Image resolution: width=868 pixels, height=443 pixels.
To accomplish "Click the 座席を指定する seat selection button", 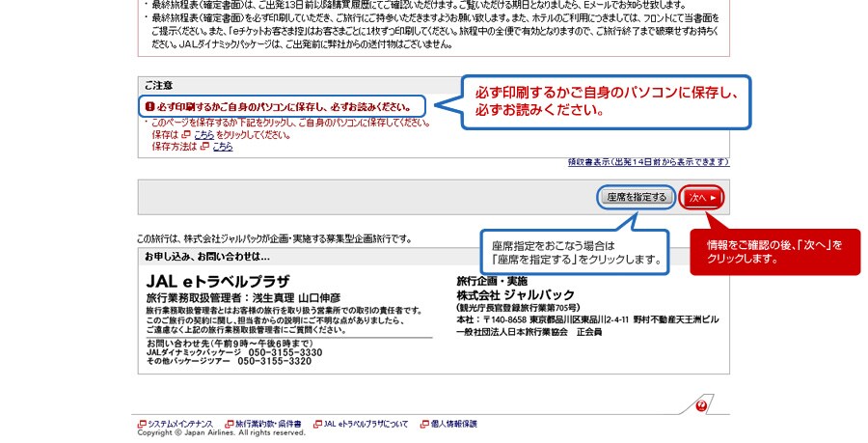I will click(x=637, y=197).
